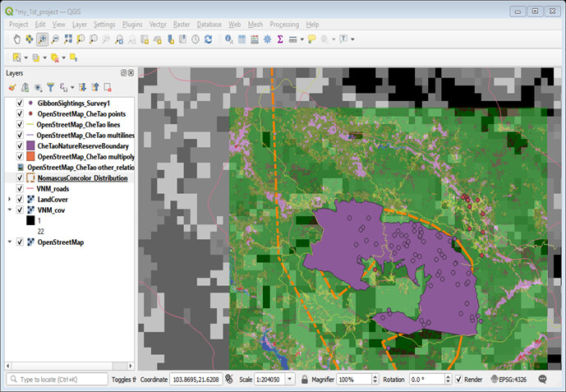566x392 pixels.
Task: Refresh the map canvas
Action: (209, 39)
